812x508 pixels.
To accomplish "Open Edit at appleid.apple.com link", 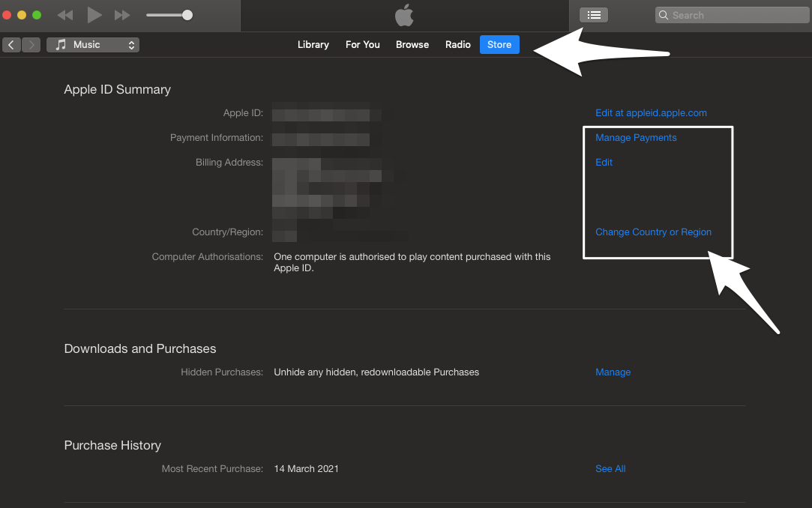I will (x=651, y=113).
